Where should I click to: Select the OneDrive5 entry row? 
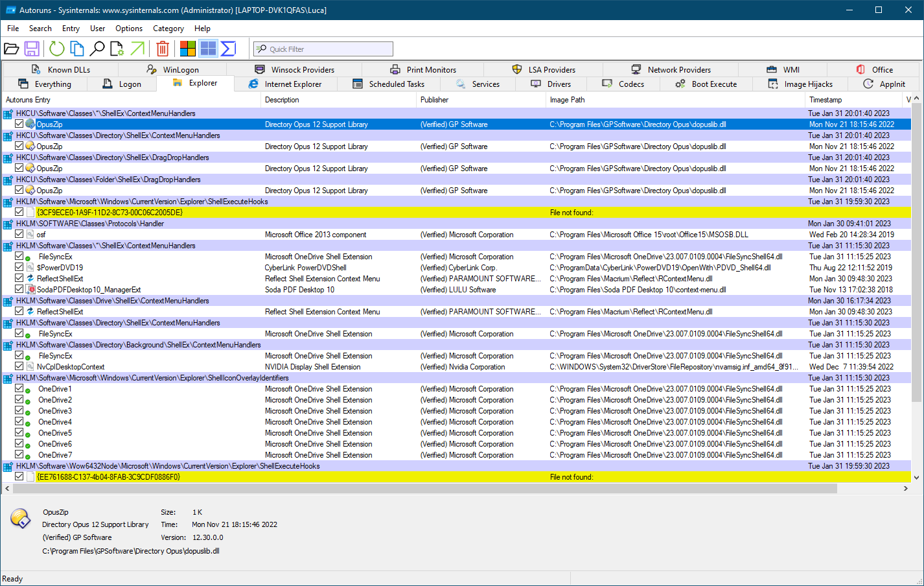tap(457, 433)
